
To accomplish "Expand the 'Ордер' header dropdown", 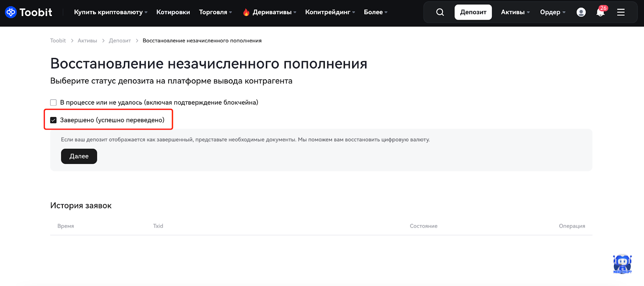I will click(553, 12).
